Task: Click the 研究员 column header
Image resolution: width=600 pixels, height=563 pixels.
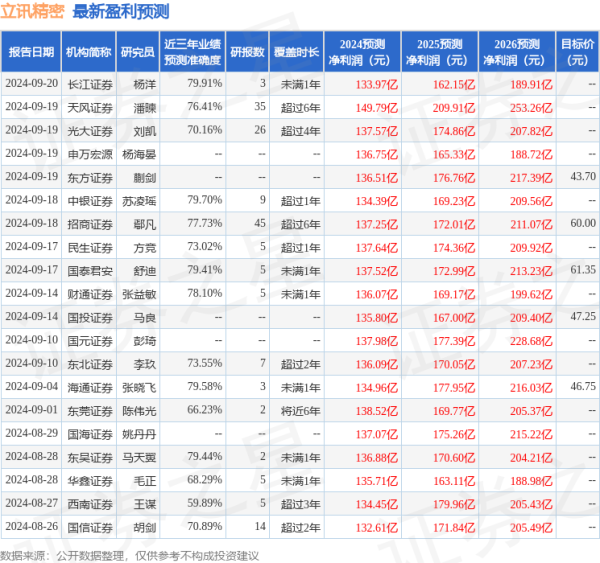Action: [x=137, y=52]
